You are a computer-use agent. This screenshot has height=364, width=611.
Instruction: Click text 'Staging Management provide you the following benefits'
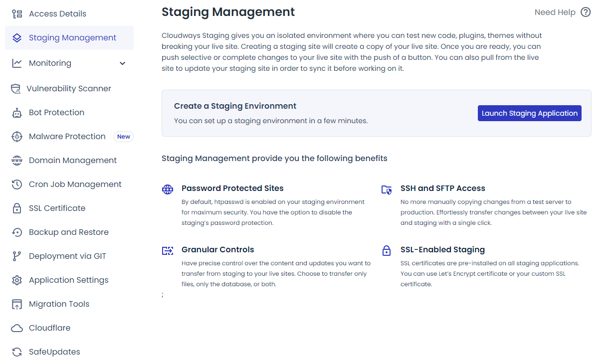[x=274, y=159]
